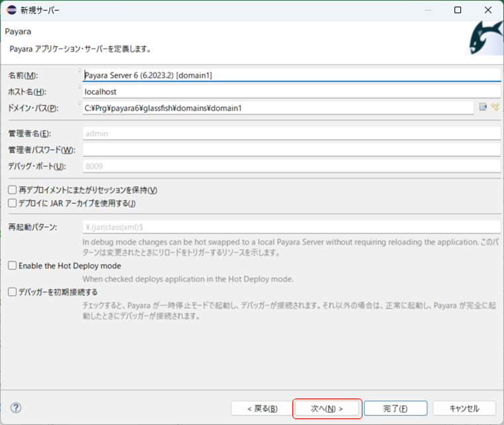The width and height of the screenshot is (504, 425).
Task: Click the help question mark icon
Action: 16,408
